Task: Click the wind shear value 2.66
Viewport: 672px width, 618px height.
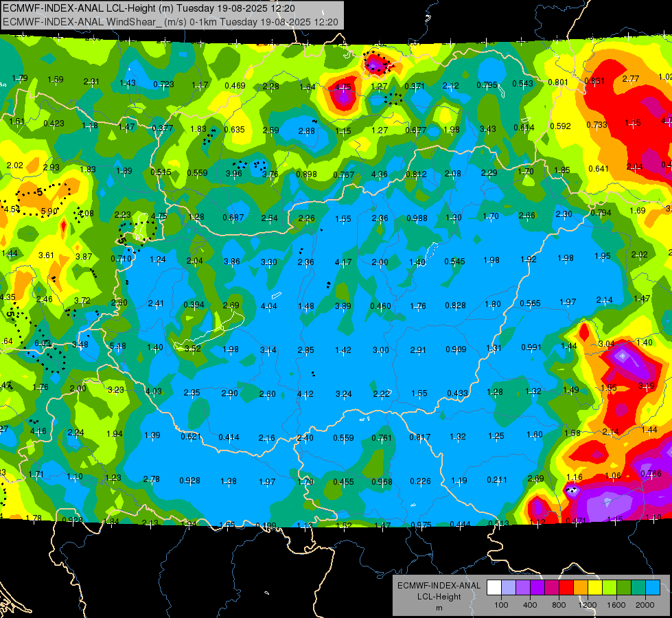Action: click(x=526, y=216)
